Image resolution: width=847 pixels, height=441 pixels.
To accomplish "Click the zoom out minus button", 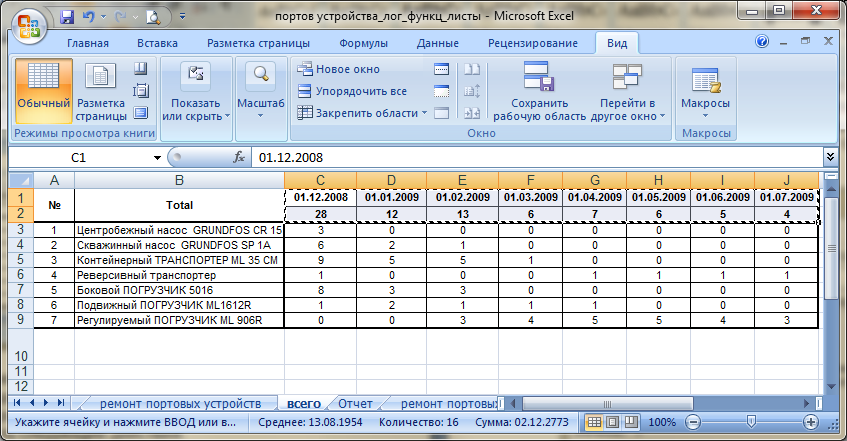I will pyautogui.click(x=693, y=422).
